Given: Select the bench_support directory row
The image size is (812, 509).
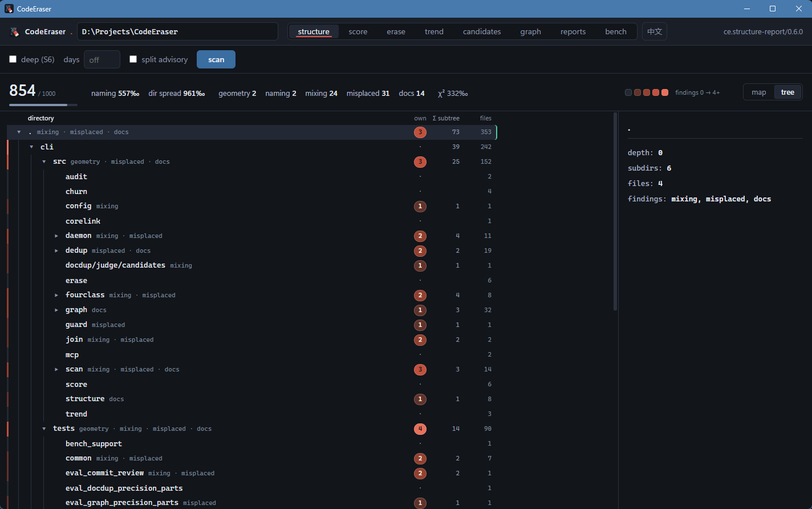Looking at the screenshot, I should 251,443.
